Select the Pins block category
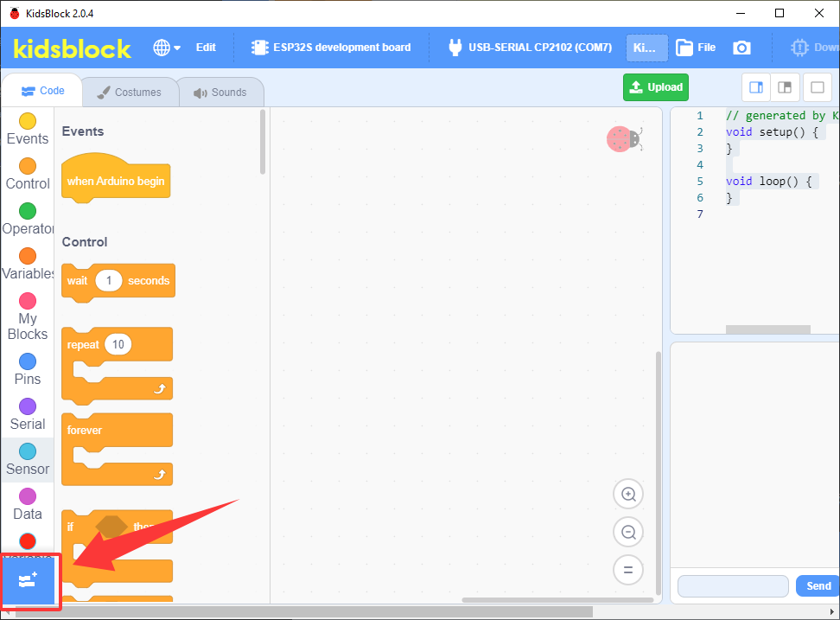The height and width of the screenshot is (620, 840). pos(28,370)
